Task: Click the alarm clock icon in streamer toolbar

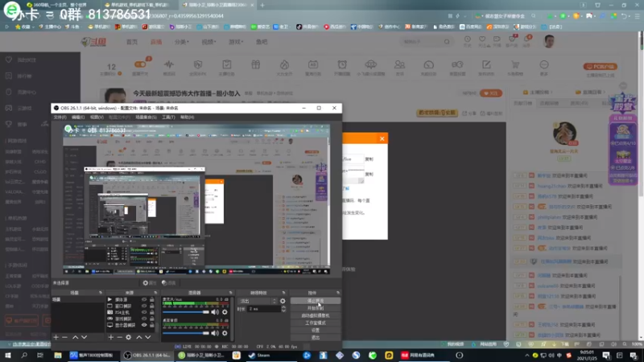Action: [342, 67]
